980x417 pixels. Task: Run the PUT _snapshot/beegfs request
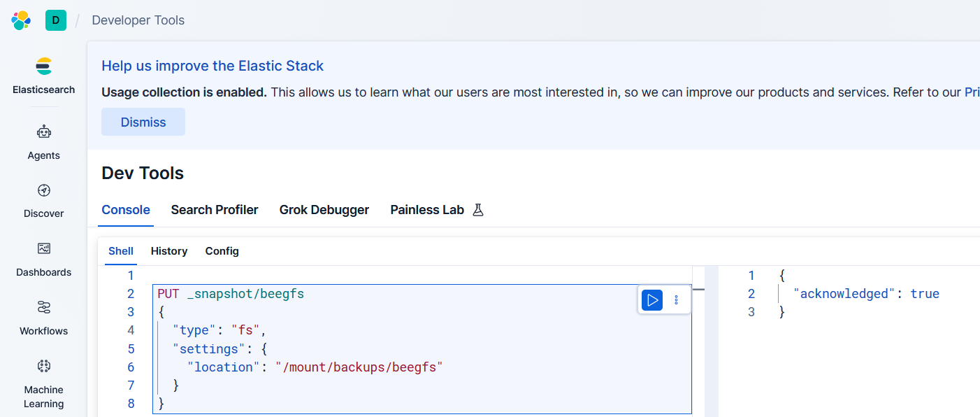pos(652,300)
